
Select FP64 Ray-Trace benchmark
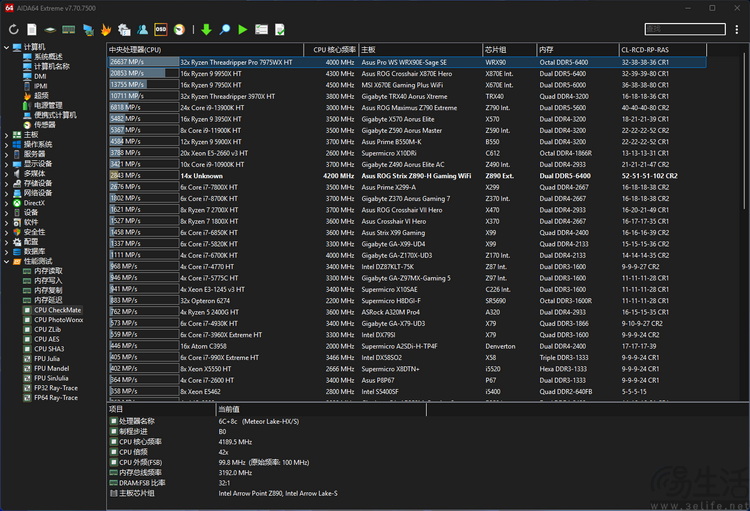(55, 398)
